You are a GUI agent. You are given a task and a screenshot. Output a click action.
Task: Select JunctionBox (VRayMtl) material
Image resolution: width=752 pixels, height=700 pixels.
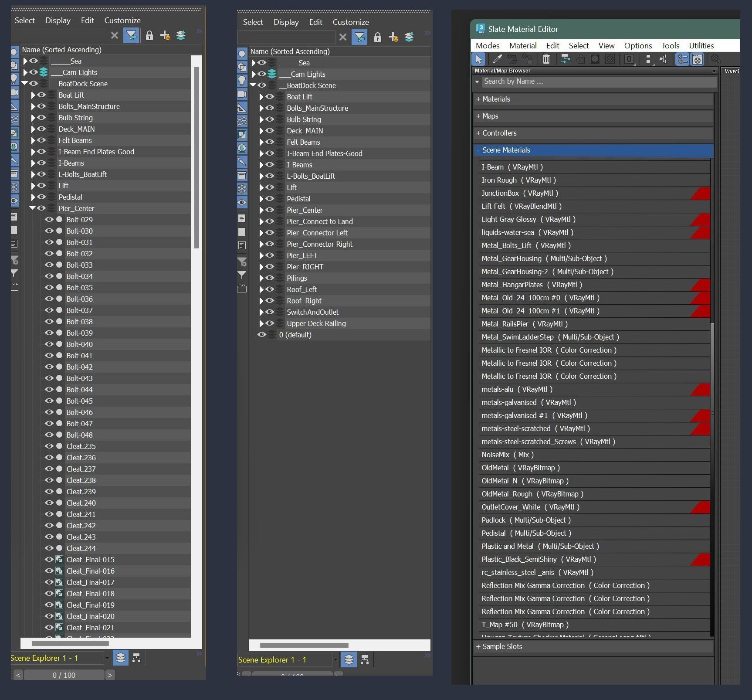point(594,194)
